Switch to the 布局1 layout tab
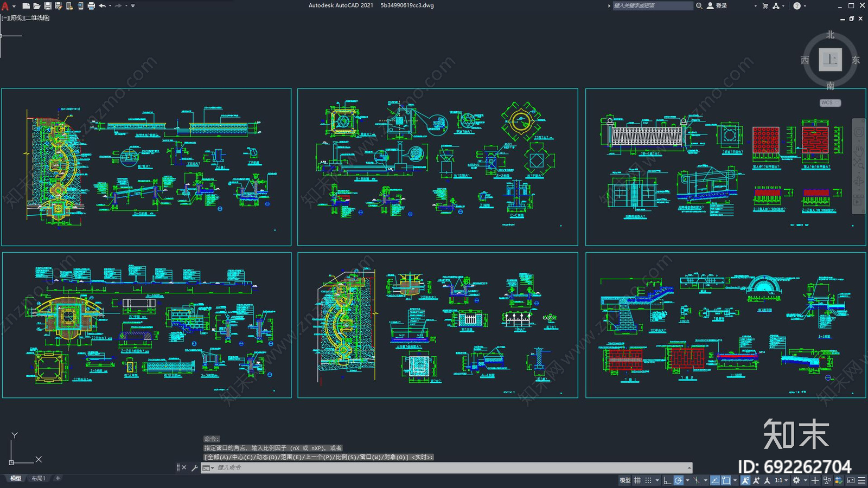 [x=38, y=478]
